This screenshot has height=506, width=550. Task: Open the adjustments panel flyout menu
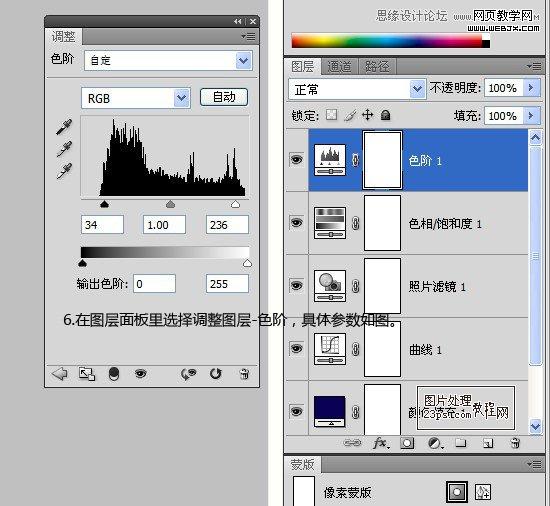248,36
